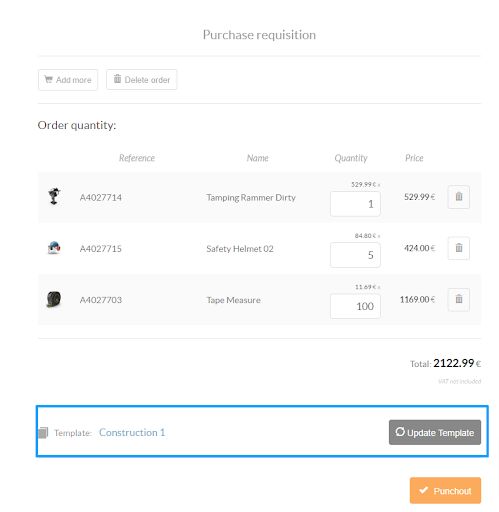The width and height of the screenshot is (499, 512).
Task: Click the template icon beside Template label
Action: [x=43, y=433]
